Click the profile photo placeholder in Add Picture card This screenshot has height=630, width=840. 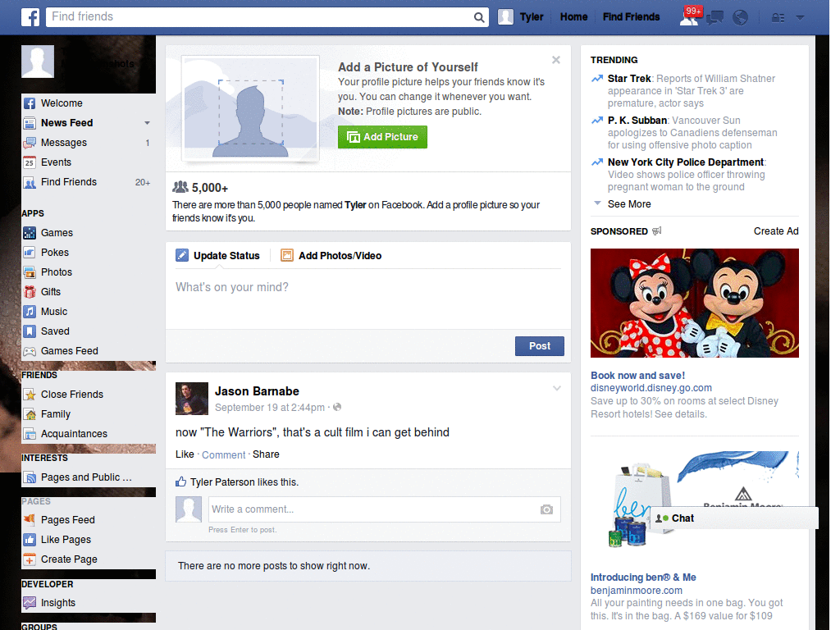pyautogui.click(x=251, y=108)
